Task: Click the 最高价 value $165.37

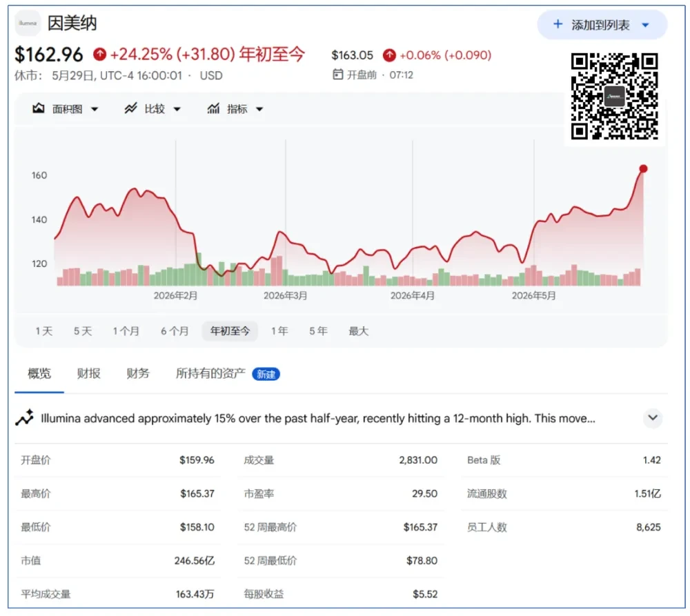Action: pyautogui.click(x=197, y=494)
